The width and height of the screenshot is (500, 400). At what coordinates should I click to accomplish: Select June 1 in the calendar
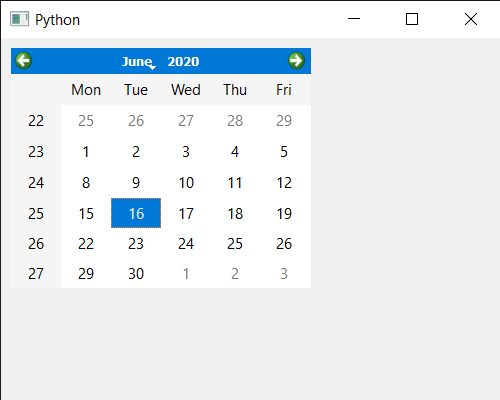[86, 152]
